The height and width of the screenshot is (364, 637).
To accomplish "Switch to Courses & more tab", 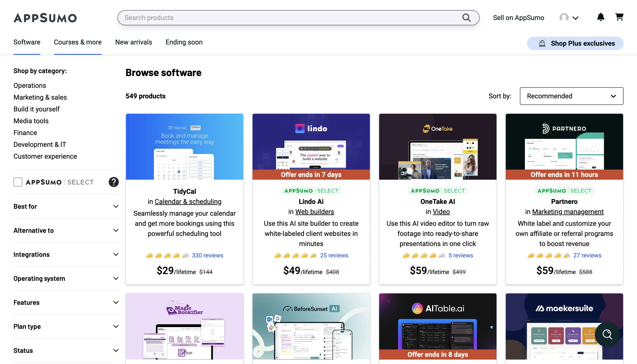I will click(78, 42).
